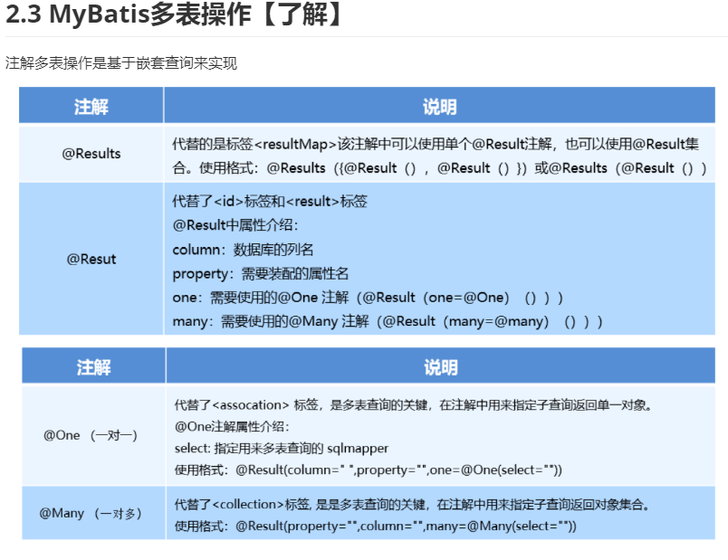Select the sentence "注解多表操作是基于嵌套查询来实现"
This screenshot has width=728, height=560.
pyautogui.click(x=121, y=62)
